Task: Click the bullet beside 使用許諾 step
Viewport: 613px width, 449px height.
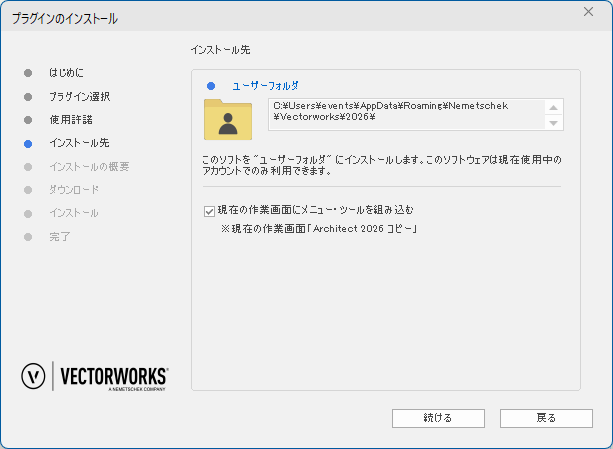Action: pos(28,120)
